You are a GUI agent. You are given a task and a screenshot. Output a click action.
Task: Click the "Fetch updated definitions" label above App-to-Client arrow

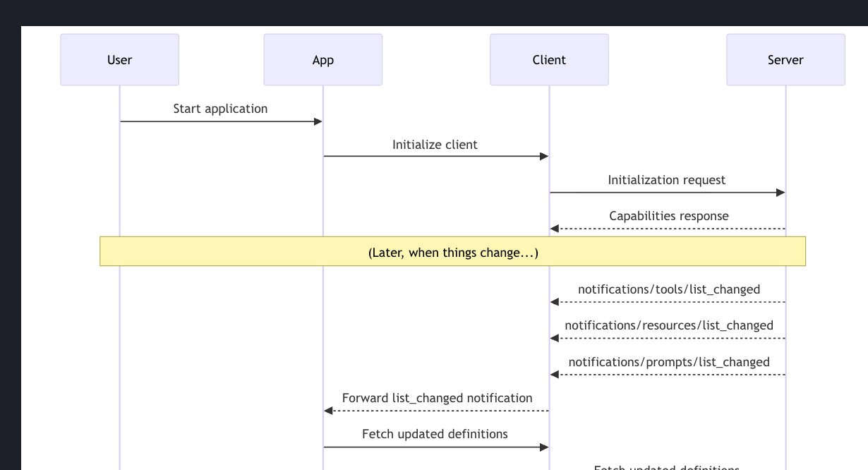tap(435, 434)
